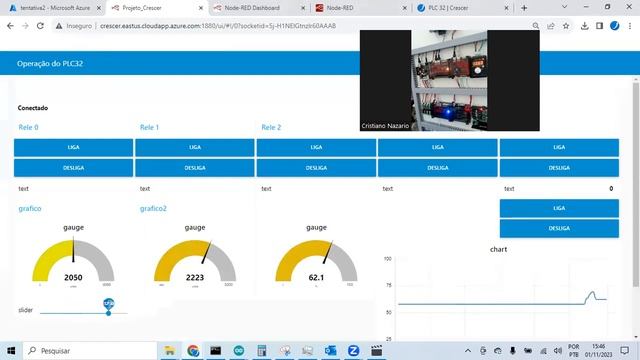
Task: Close the Node-RED Dashboard tab
Action: (303, 8)
